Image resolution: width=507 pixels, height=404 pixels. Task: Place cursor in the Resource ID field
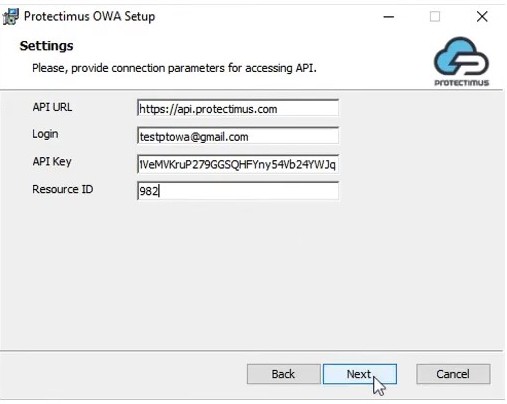[238, 191]
